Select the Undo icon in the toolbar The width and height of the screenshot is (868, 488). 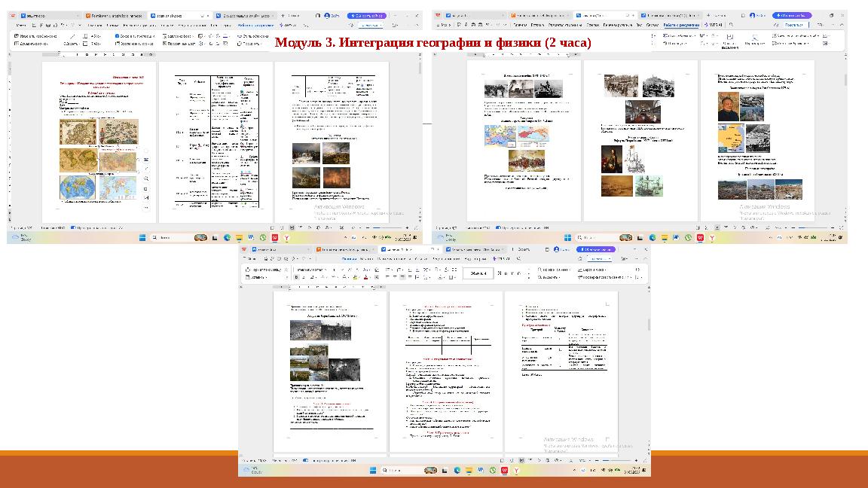294,258
